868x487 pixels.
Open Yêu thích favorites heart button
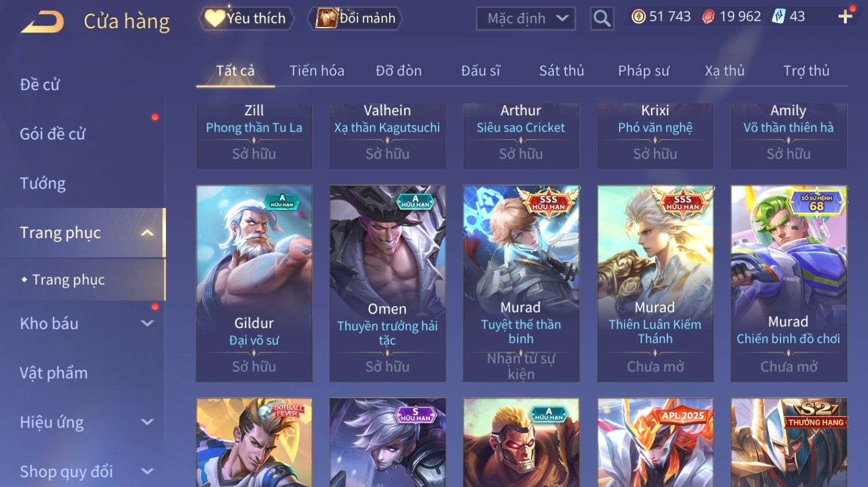tap(247, 18)
